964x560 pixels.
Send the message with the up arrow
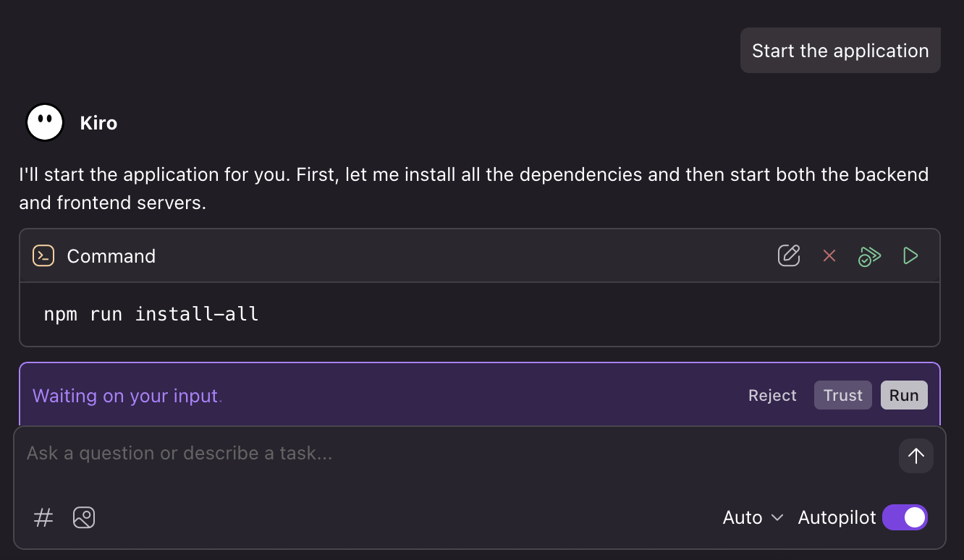916,456
